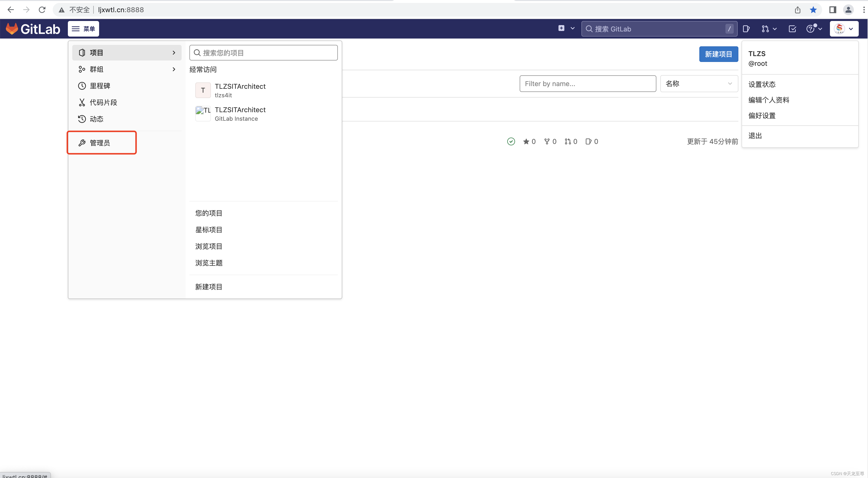
Task: Go to 浏览主题 link
Action: coord(208,263)
